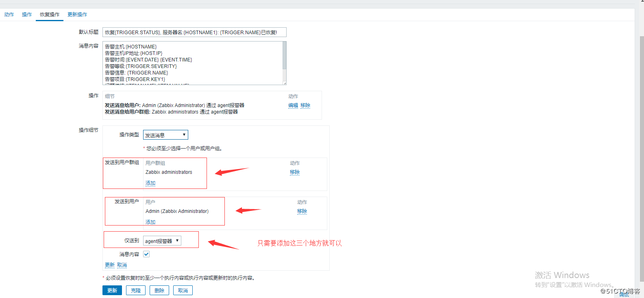
Task: Click the 发送消息给用户群组 operation row text
Action: click(x=171, y=112)
